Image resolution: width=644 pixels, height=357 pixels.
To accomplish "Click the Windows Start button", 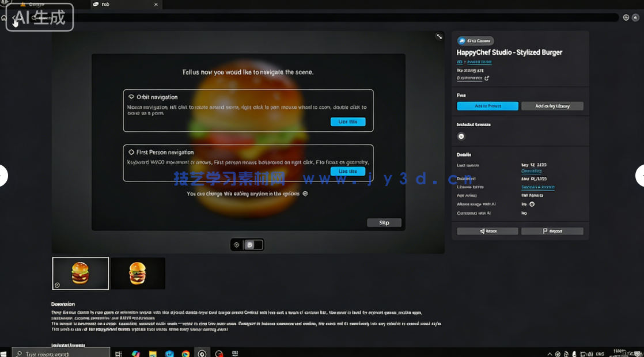I will tap(5, 354).
